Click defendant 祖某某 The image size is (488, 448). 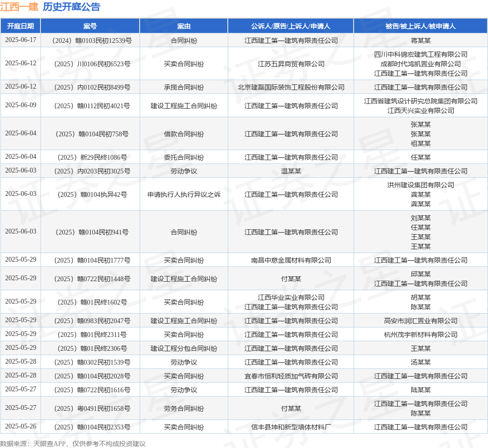click(x=420, y=143)
